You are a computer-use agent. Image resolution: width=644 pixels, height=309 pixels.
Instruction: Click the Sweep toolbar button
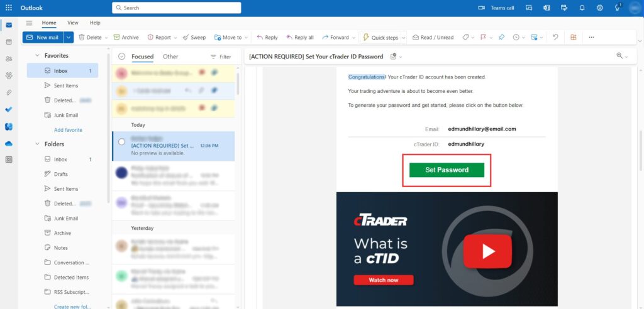click(x=194, y=37)
